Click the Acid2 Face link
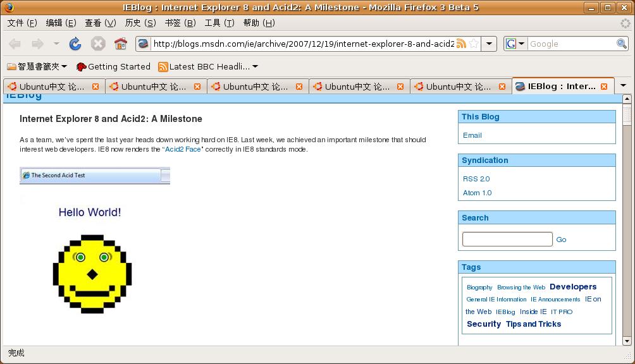 183,149
